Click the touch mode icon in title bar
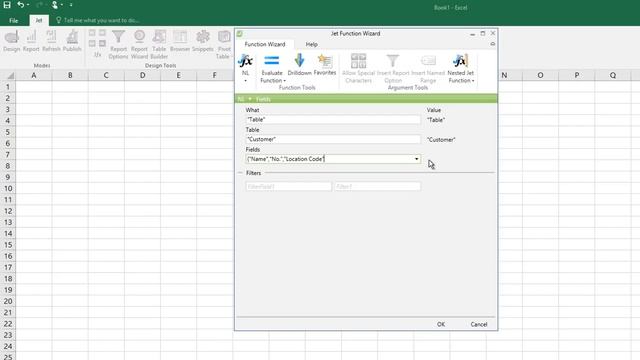This screenshot has height=360, width=640. pyautogui.click(x=55, y=5)
